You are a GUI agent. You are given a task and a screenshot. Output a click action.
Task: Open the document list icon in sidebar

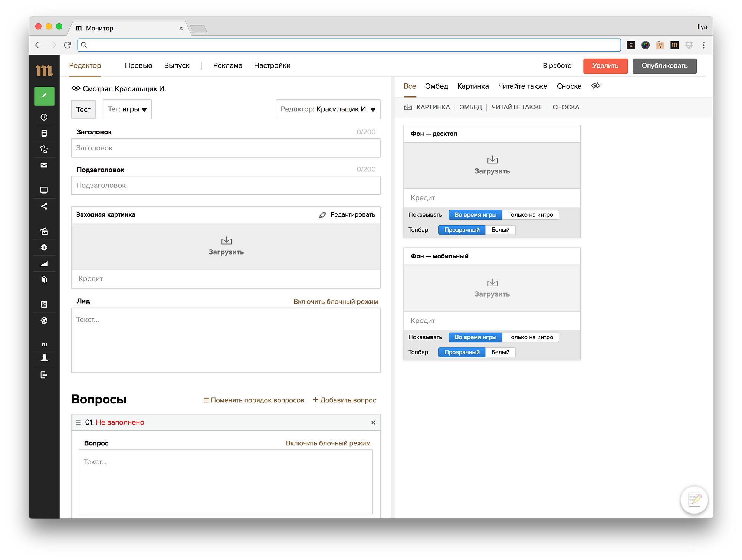[x=44, y=133]
